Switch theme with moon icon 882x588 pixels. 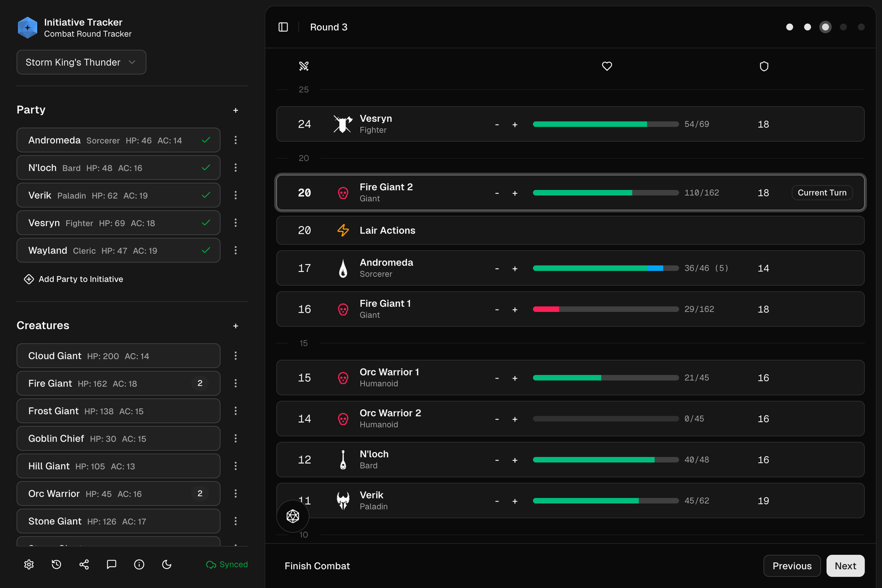click(167, 565)
